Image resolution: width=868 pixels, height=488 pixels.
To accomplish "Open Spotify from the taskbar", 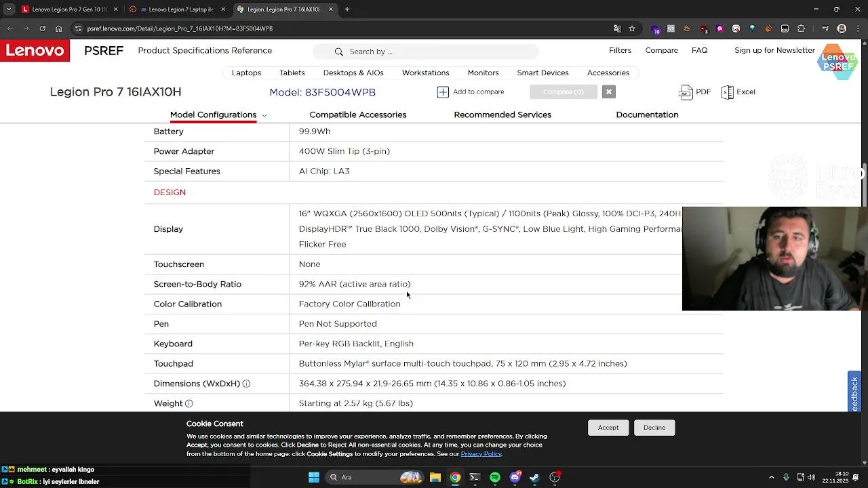I will [x=495, y=477].
